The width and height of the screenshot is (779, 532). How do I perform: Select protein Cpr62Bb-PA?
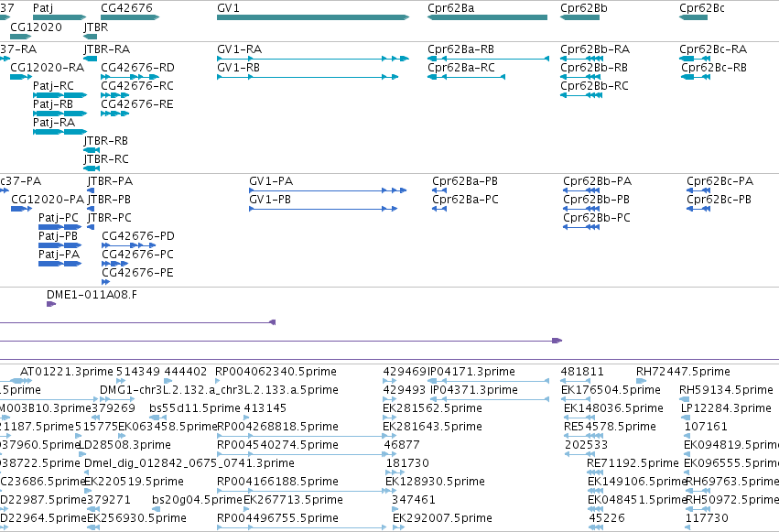coord(581,190)
